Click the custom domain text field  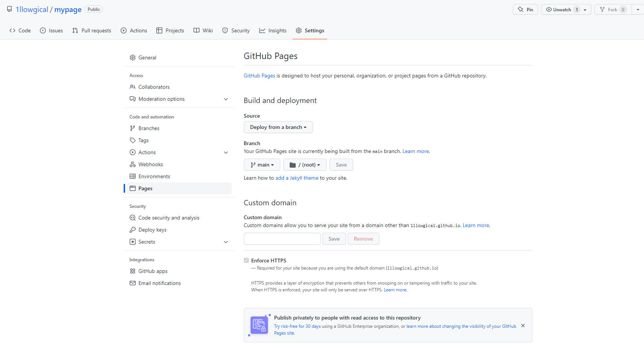coord(282,239)
